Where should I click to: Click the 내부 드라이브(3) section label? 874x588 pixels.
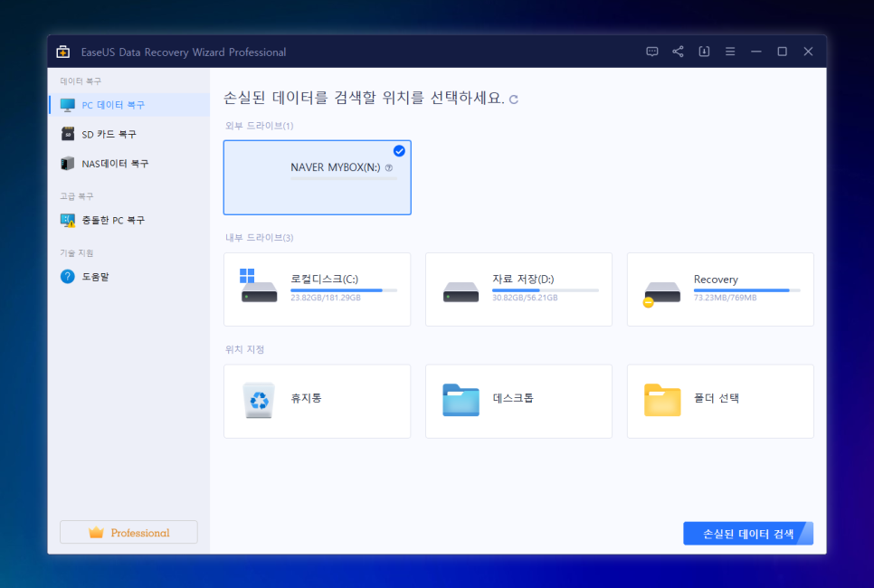(x=259, y=238)
